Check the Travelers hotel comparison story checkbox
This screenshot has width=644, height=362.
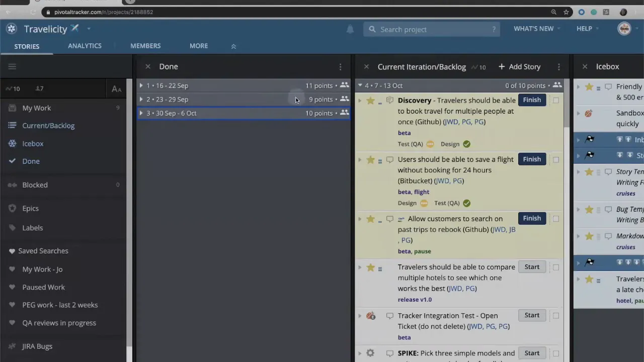point(555,266)
